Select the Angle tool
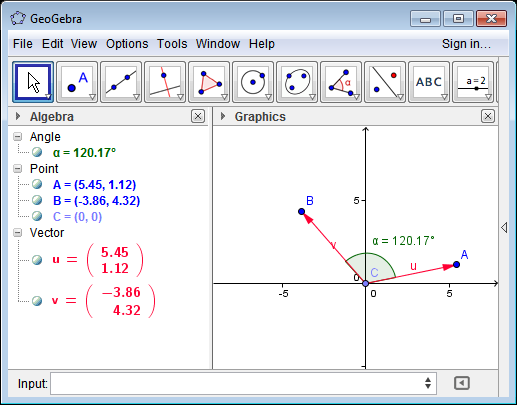Viewport: 517px width, 405px height. pyautogui.click(x=341, y=82)
